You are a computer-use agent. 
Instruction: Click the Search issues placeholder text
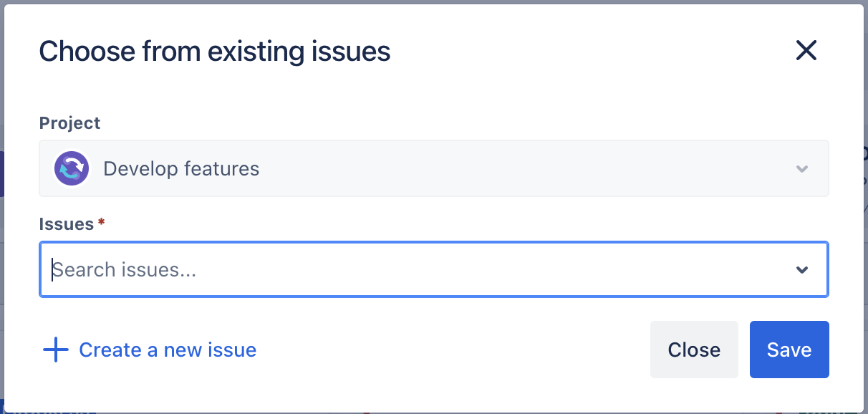click(125, 270)
